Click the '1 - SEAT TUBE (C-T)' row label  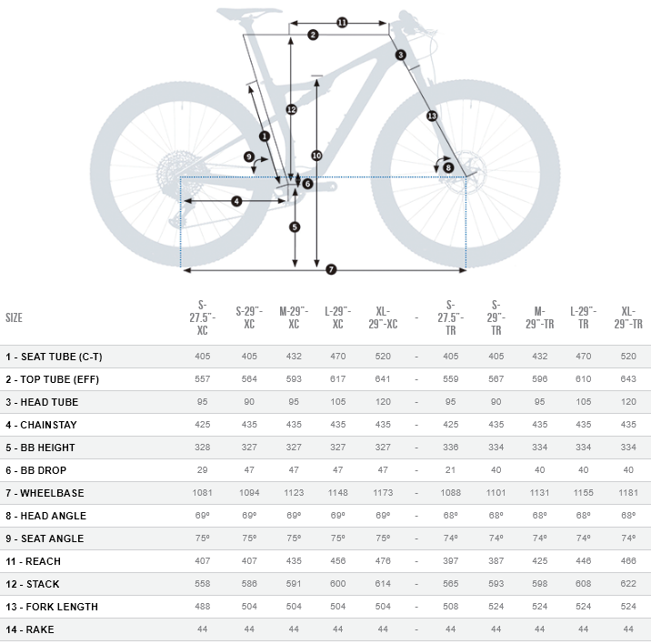(55, 357)
